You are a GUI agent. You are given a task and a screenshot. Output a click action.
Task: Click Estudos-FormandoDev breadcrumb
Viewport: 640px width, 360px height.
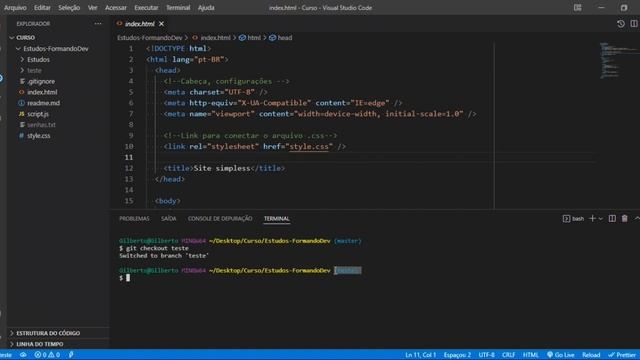pyautogui.click(x=150, y=38)
